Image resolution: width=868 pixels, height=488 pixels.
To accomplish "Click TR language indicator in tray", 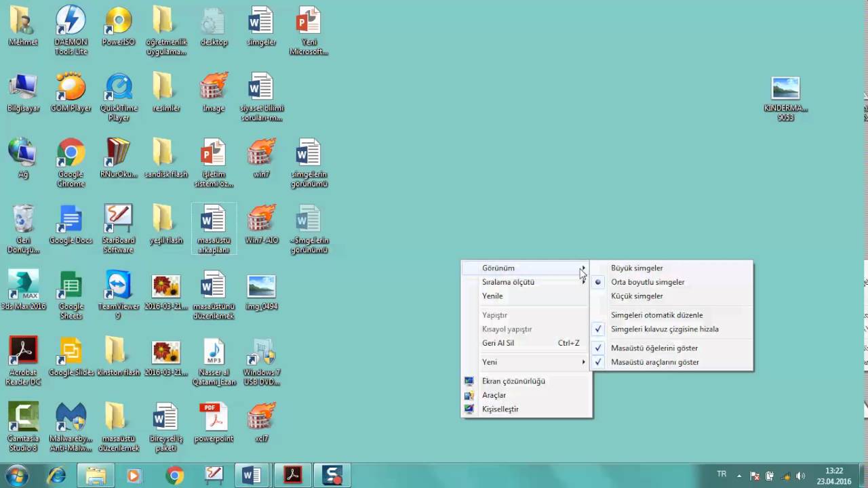I will point(722,473).
